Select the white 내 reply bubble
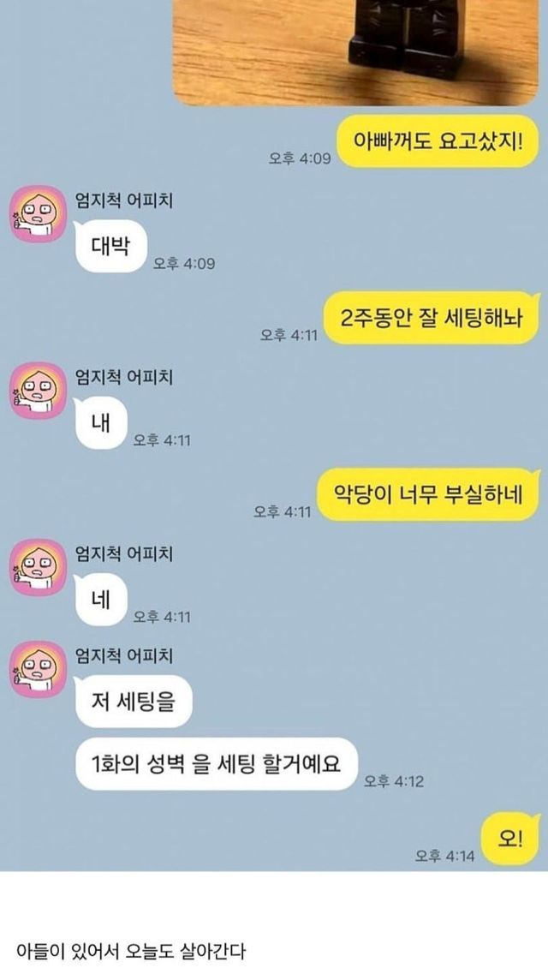 click(x=100, y=423)
